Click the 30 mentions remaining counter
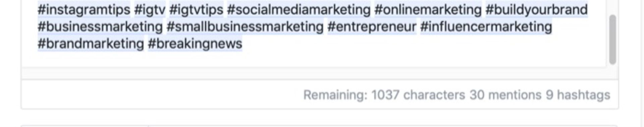Viewport: 644px width, 127px height. pos(505,95)
